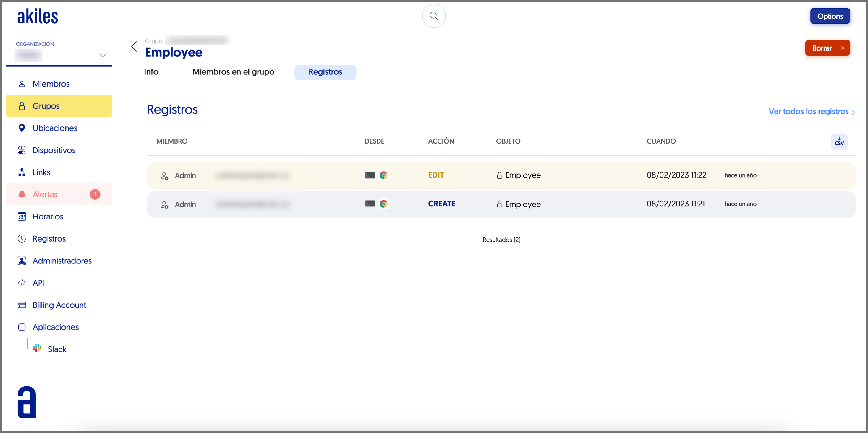The height and width of the screenshot is (433, 868).
Task: Expand the Organización dropdown chevron
Action: point(102,55)
